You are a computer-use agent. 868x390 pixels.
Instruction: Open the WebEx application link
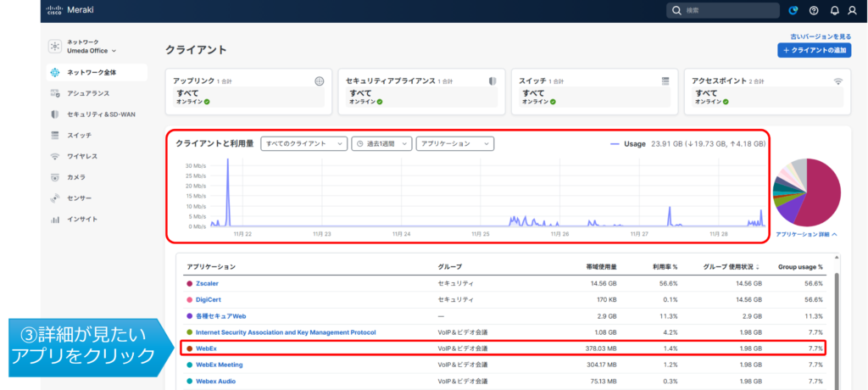tap(207, 348)
